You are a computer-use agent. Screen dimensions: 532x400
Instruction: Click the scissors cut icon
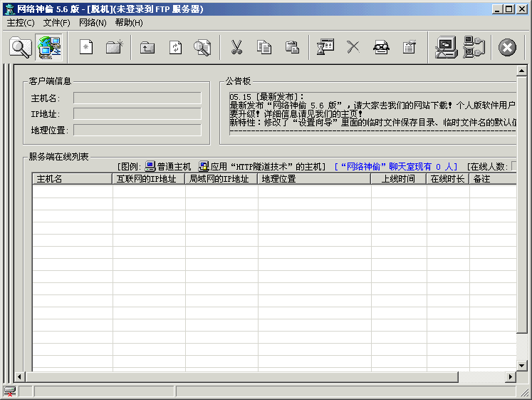236,48
